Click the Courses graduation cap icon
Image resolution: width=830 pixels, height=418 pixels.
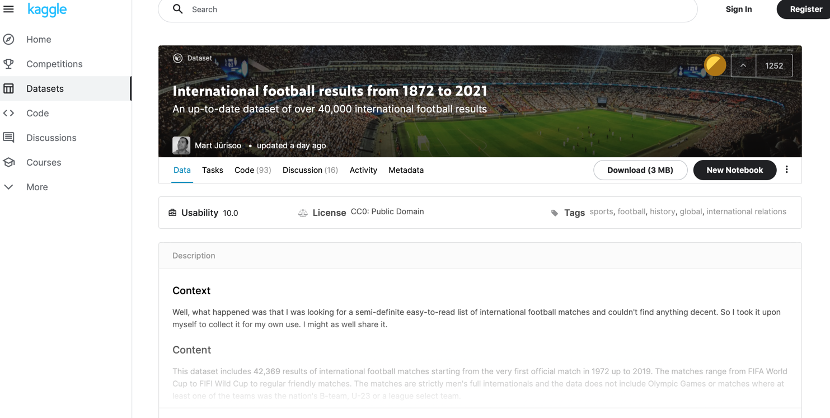tap(9, 162)
